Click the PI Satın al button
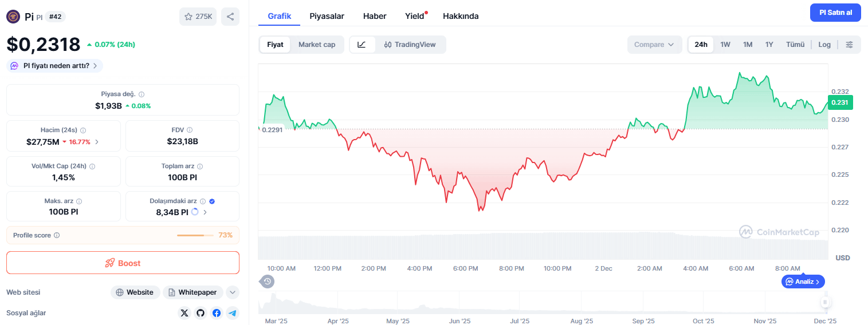Viewport: 868px width, 325px height. point(835,13)
